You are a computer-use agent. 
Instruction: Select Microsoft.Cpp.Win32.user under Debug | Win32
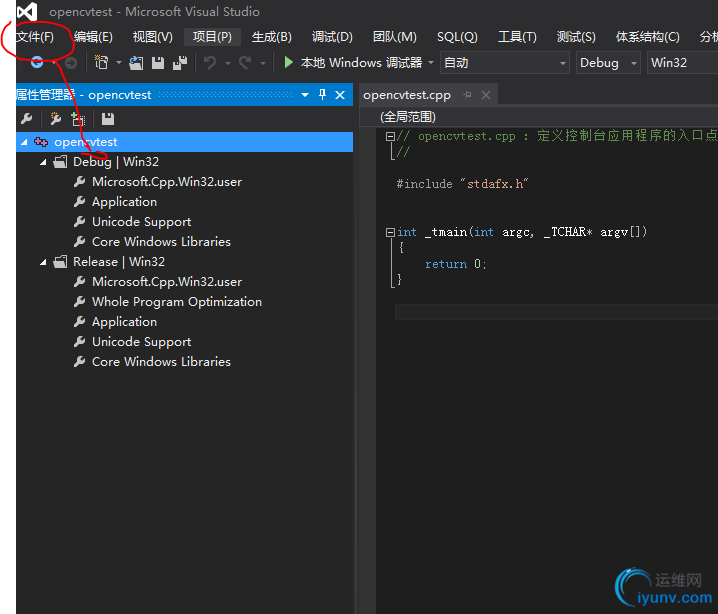tap(166, 182)
